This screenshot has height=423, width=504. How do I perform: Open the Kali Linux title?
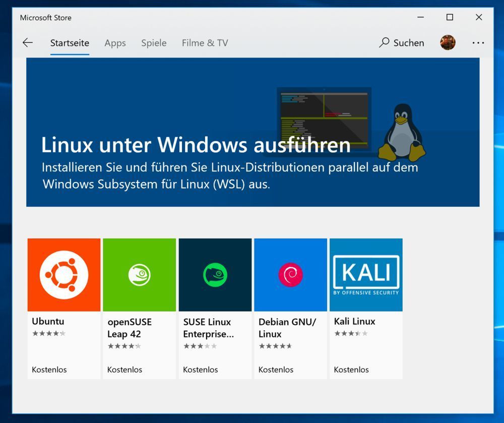354,321
